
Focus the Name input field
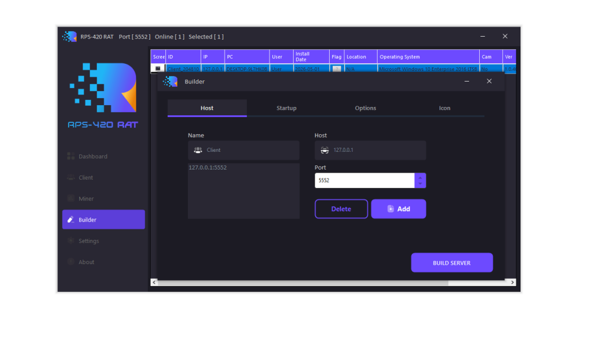click(243, 150)
